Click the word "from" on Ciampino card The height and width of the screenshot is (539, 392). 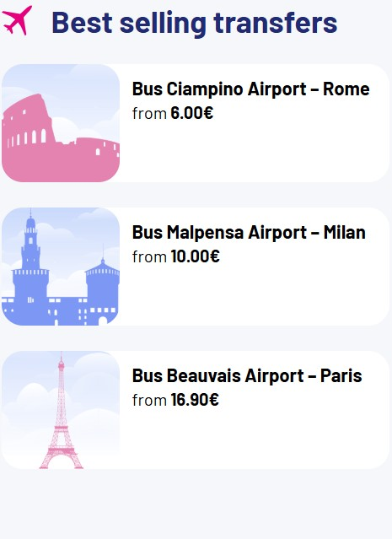click(149, 113)
